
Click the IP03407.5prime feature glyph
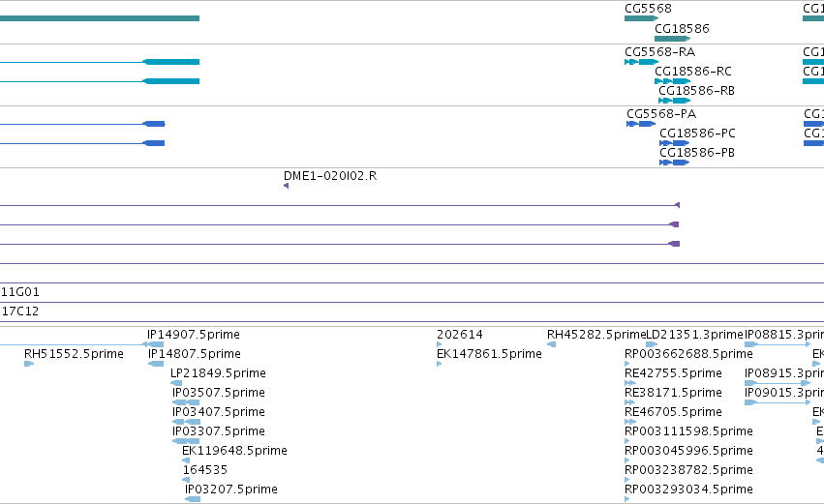coord(187,422)
